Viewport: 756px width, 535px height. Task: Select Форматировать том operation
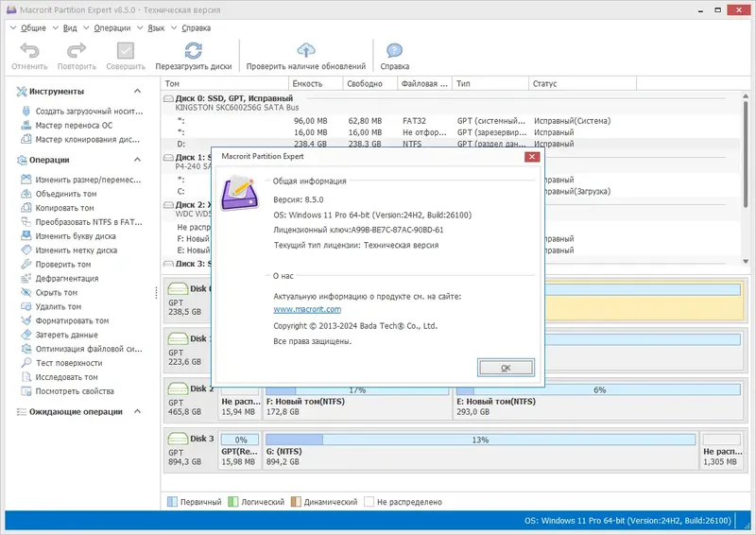coord(65,320)
